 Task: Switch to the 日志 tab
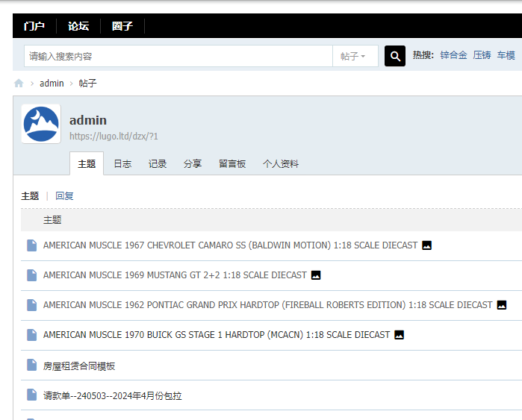tap(122, 164)
